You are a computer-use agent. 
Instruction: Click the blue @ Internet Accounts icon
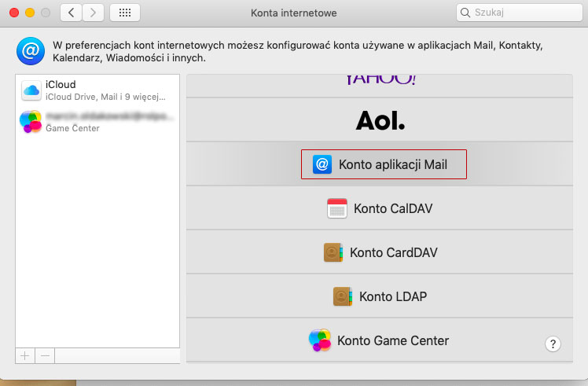(x=31, y=51)
